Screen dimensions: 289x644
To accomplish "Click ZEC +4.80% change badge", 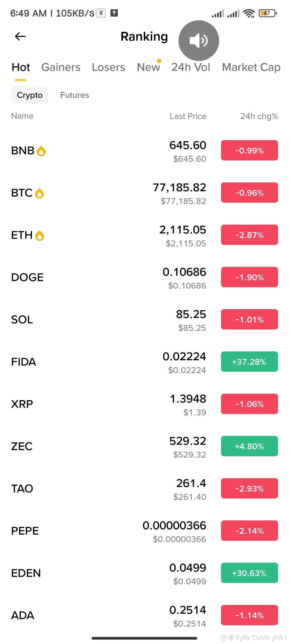I will [249, 446].
